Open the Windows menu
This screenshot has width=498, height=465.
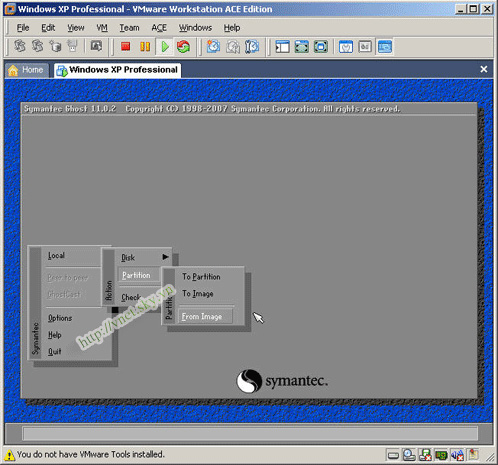click(195, 28)
